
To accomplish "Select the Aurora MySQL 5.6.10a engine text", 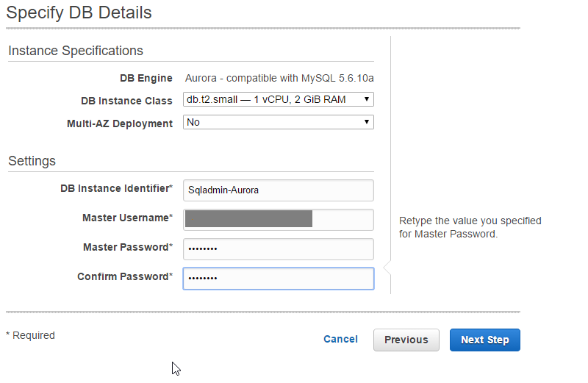I will click(x=284, y=78).
